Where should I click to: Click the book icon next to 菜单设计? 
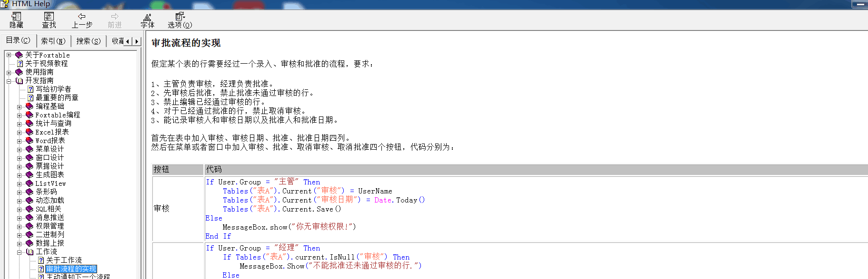(30, 149)
